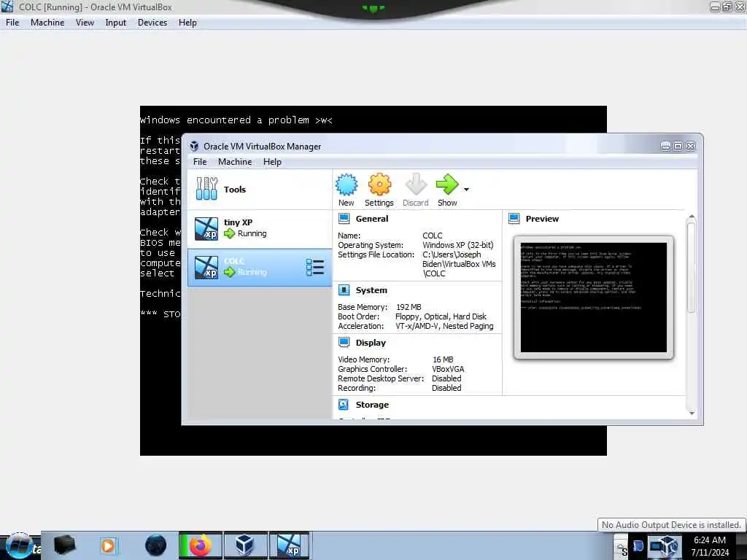Screen dimensions: 747x560
Task: Click the green Show arrow icon
Action: [x=447, y=184]
